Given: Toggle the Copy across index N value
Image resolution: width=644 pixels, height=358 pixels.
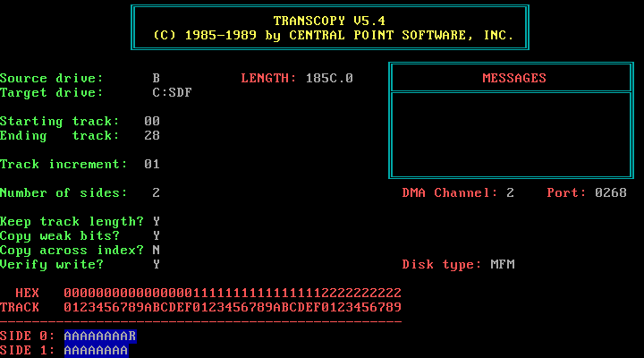Looking at the screenshot, I should click(157, 250).
